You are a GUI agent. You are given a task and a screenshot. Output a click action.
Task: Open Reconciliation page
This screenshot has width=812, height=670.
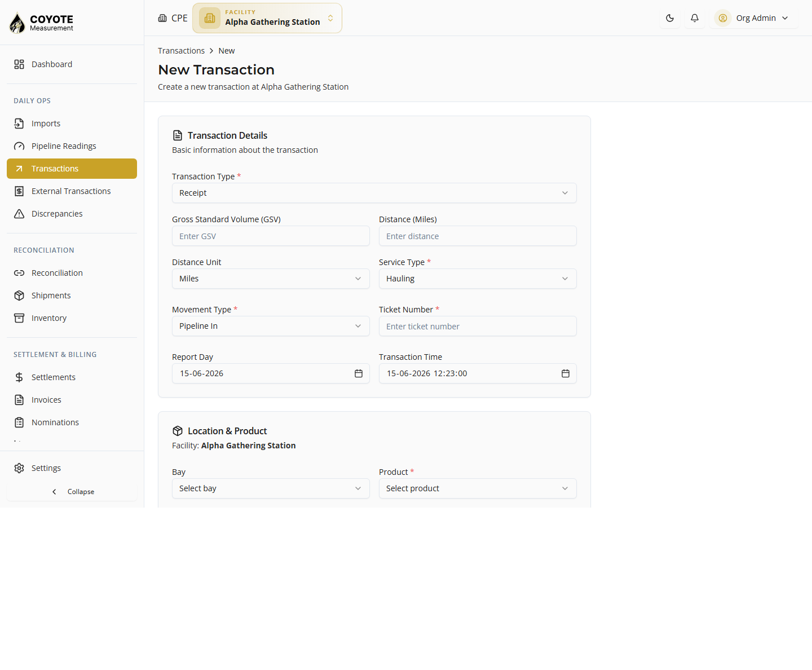pos(72,273)
